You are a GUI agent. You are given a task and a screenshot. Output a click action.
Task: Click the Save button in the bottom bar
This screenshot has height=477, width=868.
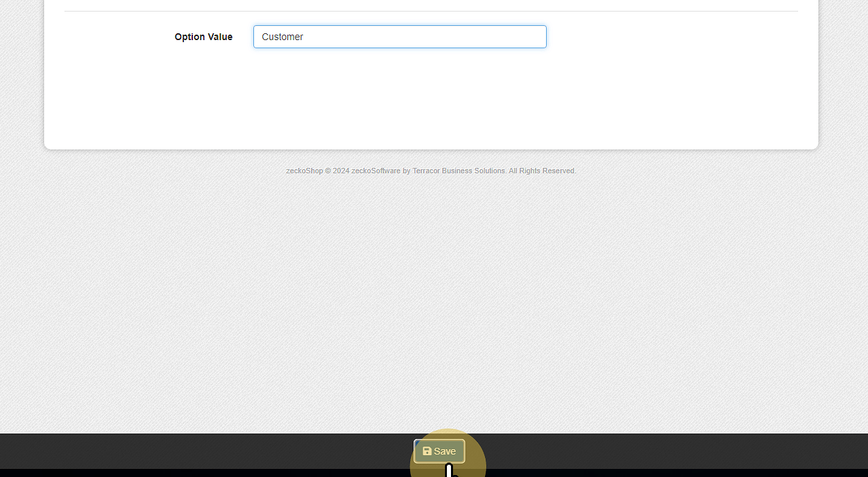click(x=439, y=451)
